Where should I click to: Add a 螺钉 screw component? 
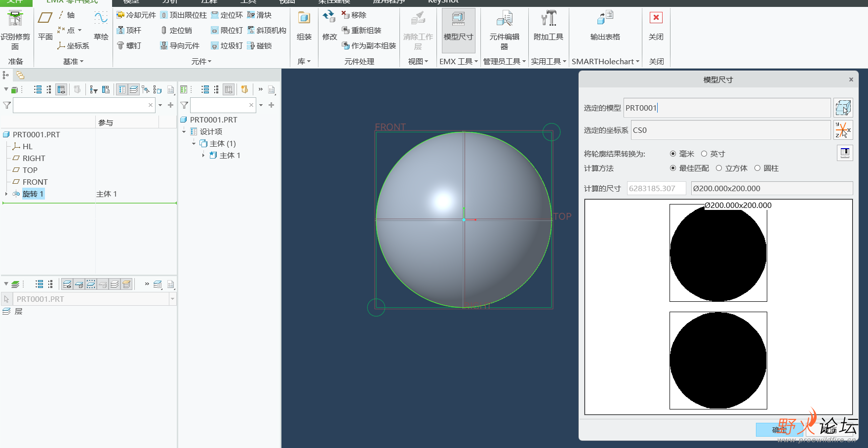(129, 45)
